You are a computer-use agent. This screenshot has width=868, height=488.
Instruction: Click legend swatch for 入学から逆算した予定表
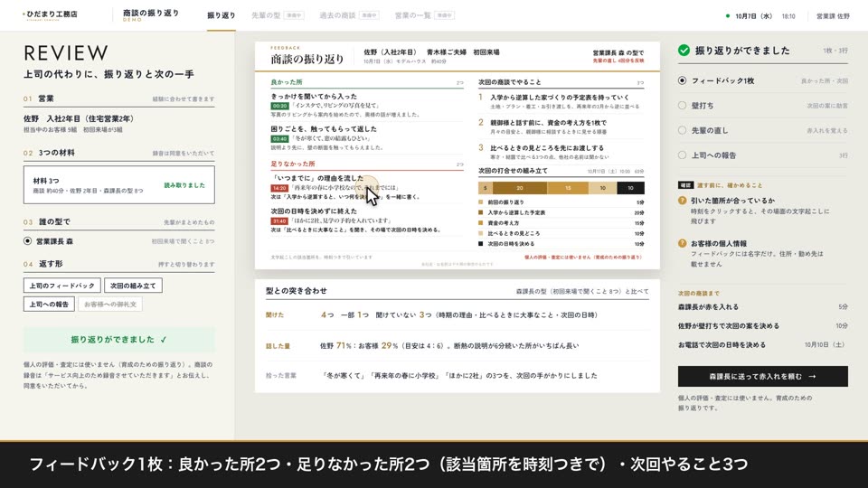[x=480, y=212]
